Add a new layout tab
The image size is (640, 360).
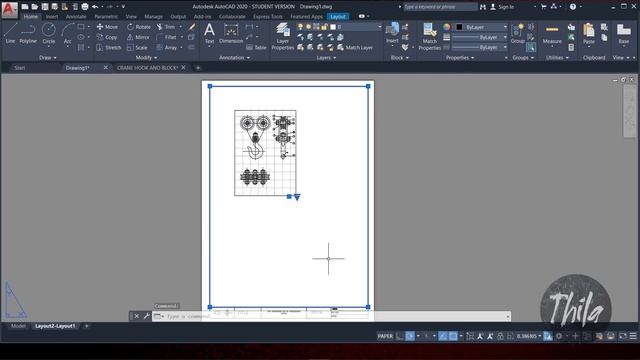[86, 326]
